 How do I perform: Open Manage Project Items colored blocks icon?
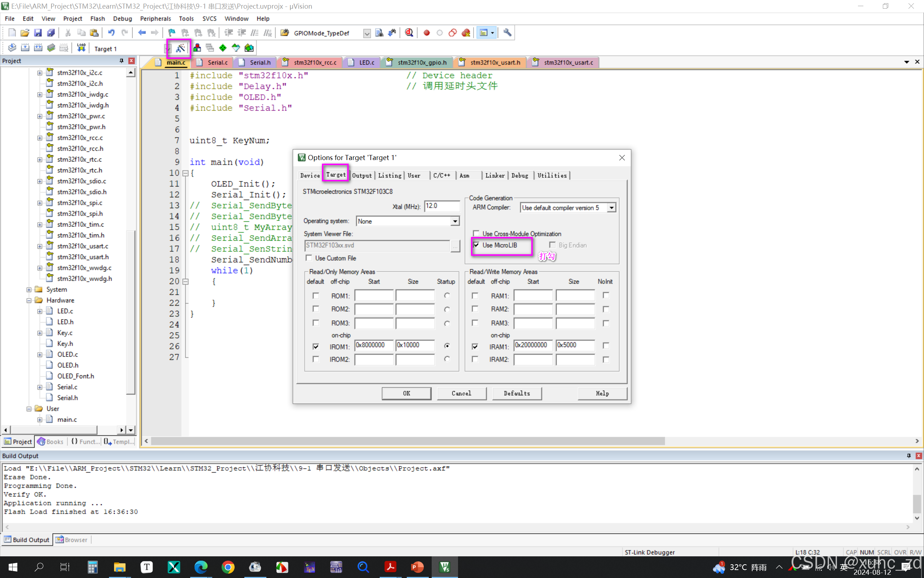(197, 48)
